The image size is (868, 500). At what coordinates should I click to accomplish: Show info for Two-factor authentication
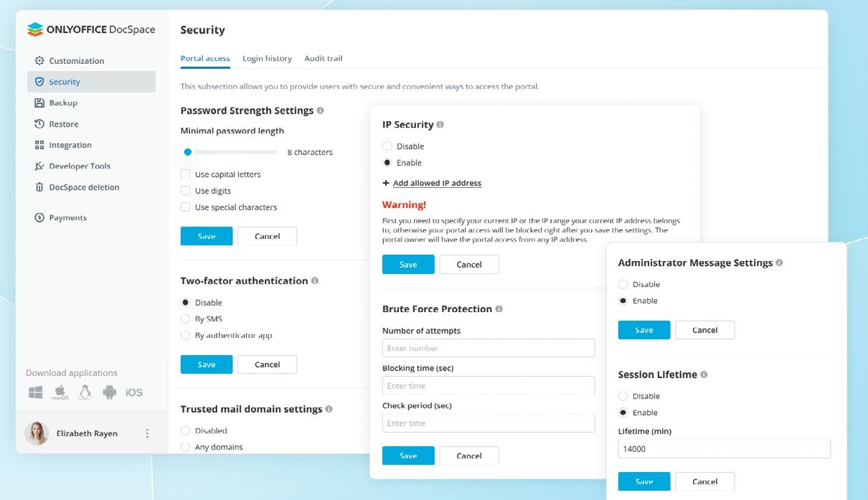point(315,280)
